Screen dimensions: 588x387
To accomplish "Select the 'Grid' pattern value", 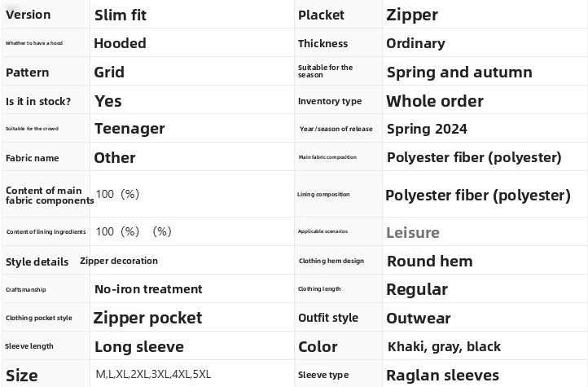I will tap(109, 72).
